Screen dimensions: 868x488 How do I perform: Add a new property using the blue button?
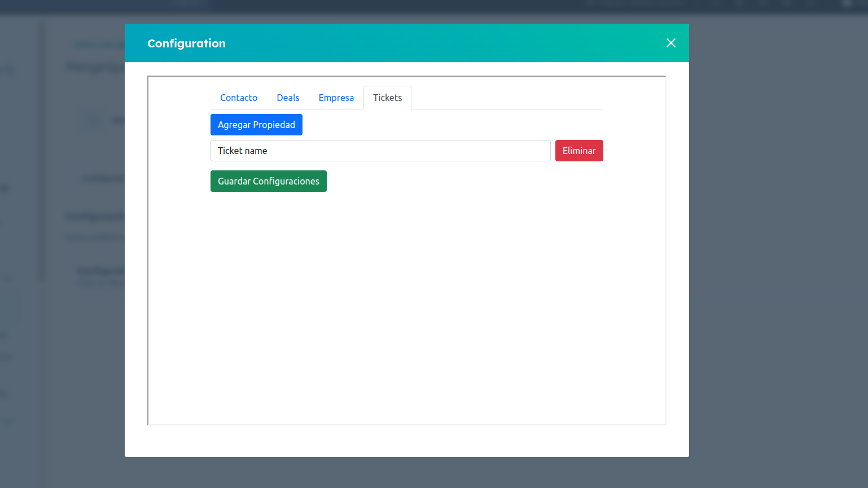tap(256, 125)
